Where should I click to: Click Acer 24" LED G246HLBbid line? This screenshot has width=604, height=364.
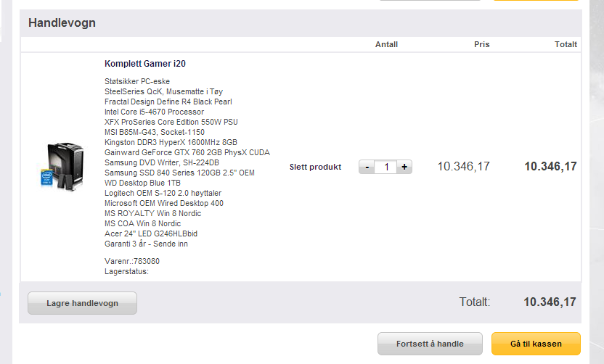151,233
